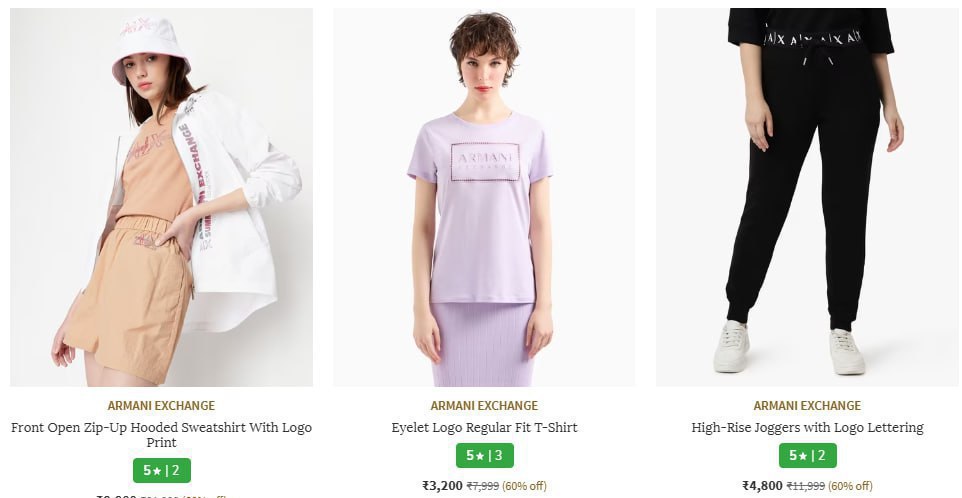Click the review count 3 on the T-shirt badge

[x=499, y=456]
